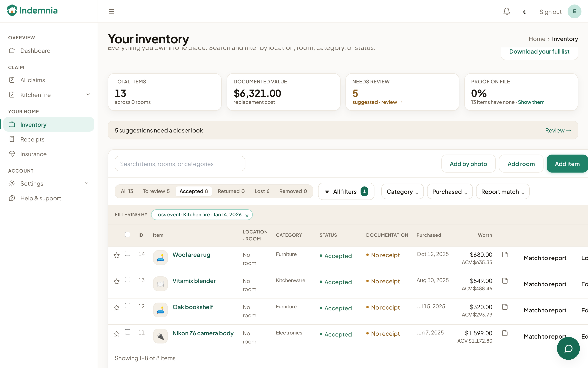This screenshot has height=368, width=588.
Task: Select all items with header checkbox
Action: click(x=128, y=234)
